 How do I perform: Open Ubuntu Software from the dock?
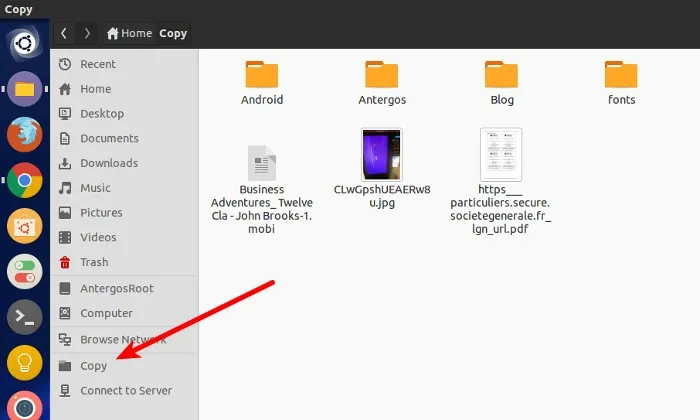click(25, 226)
